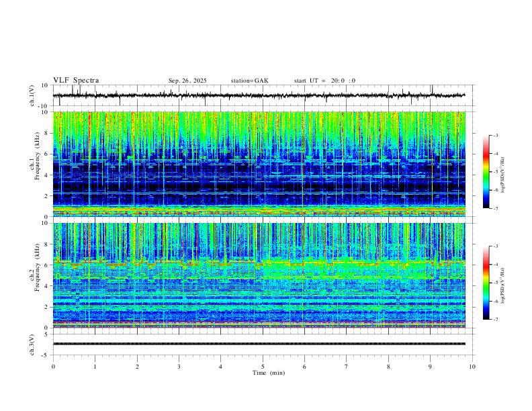
Task: Click the '-7' label on ch.2 color bar
Action: [x=496, y=320]
